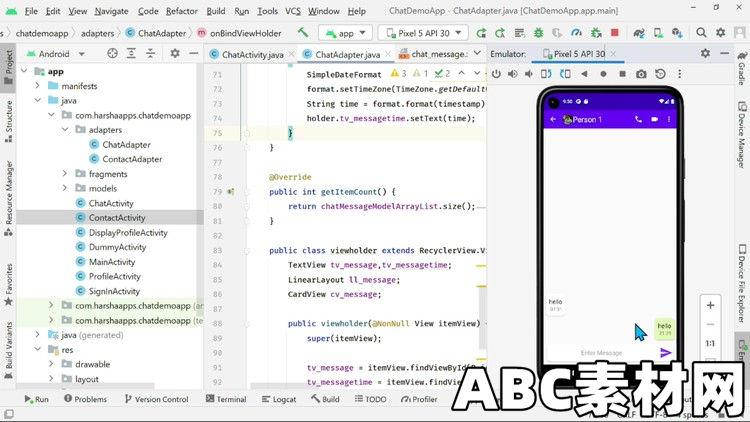Open Search Everywhere magnifier icon
This screenshot has width=750, height=422.
[x=701, y=33]
